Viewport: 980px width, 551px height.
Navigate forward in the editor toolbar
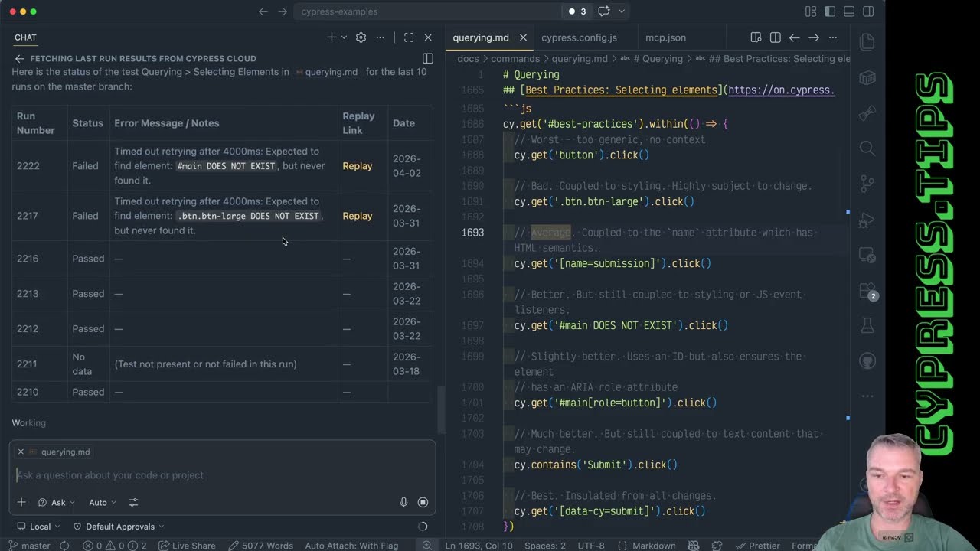click(813, 37)
